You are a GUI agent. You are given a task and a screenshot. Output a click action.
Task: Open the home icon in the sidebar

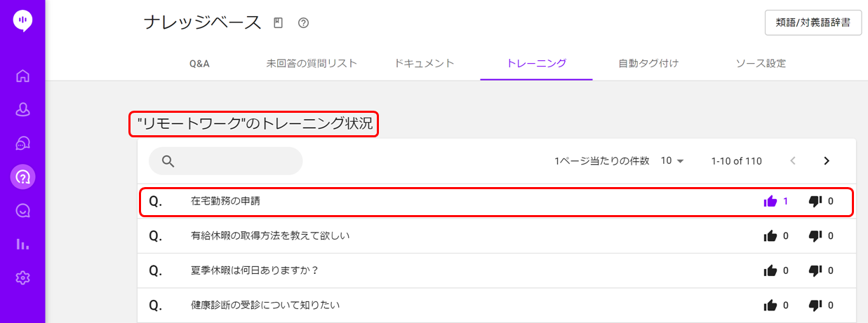pos(22,76)
